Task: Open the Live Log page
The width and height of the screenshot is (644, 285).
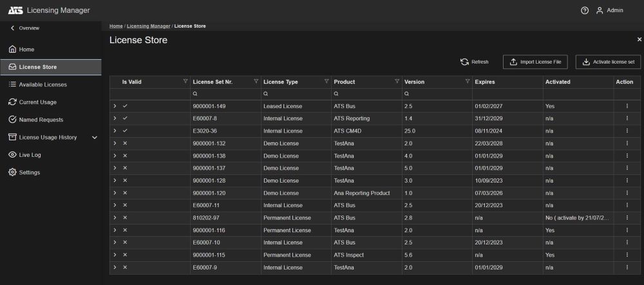Action: click(x=30, y=155)
